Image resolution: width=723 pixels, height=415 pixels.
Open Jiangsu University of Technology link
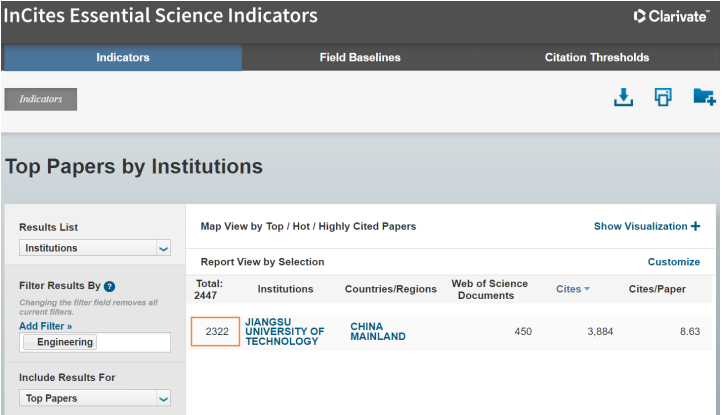(284, 332)
